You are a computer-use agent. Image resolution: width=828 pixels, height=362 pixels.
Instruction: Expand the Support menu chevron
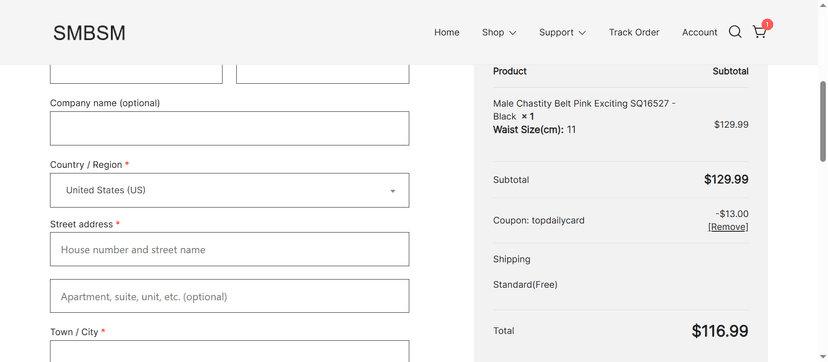[x=582, y=33]
